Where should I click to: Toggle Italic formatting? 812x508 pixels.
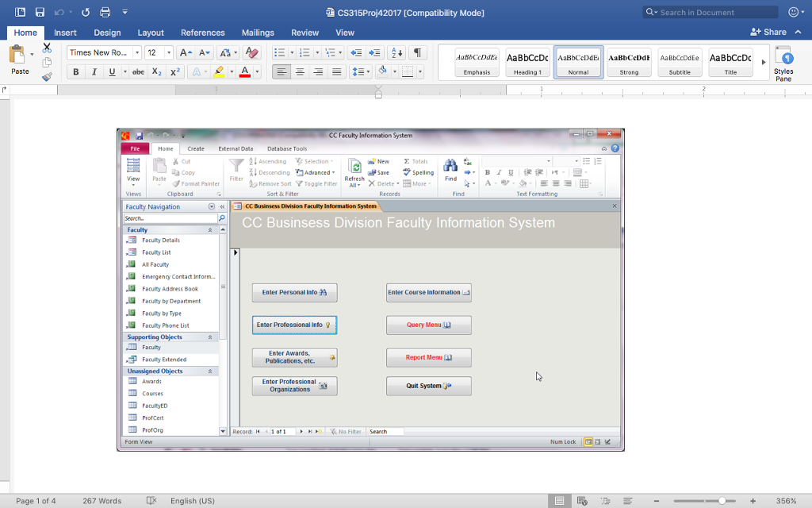(x=94, y=71)
